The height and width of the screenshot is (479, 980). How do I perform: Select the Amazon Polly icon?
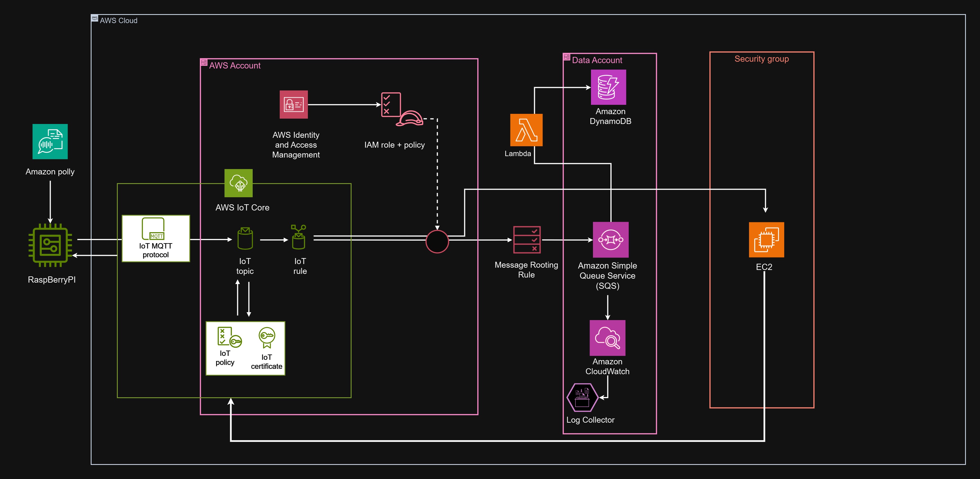(50, 141)
